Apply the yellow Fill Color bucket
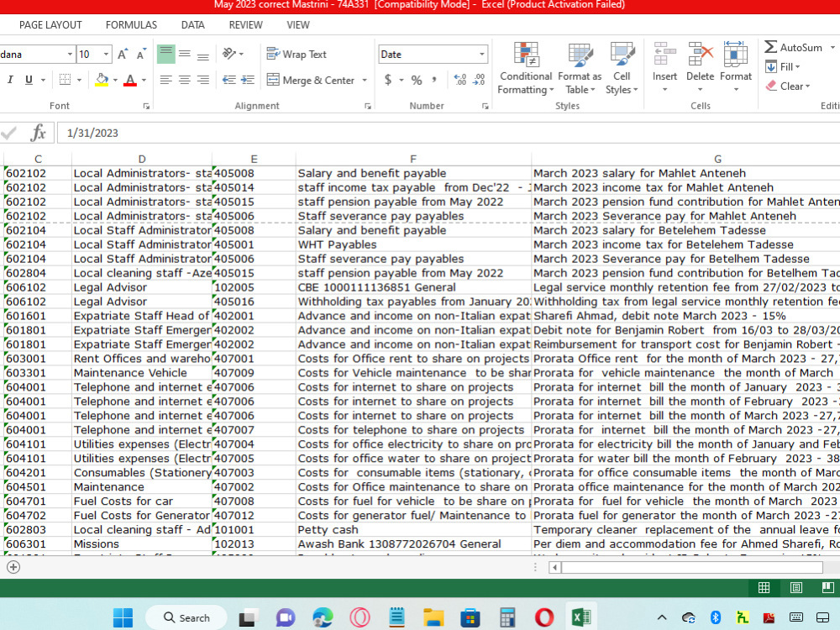 [x=102, y=80]
